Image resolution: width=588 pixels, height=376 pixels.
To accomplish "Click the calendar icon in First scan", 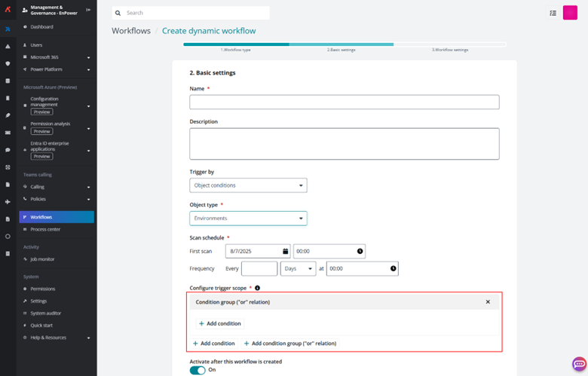I will click(286, 251).
